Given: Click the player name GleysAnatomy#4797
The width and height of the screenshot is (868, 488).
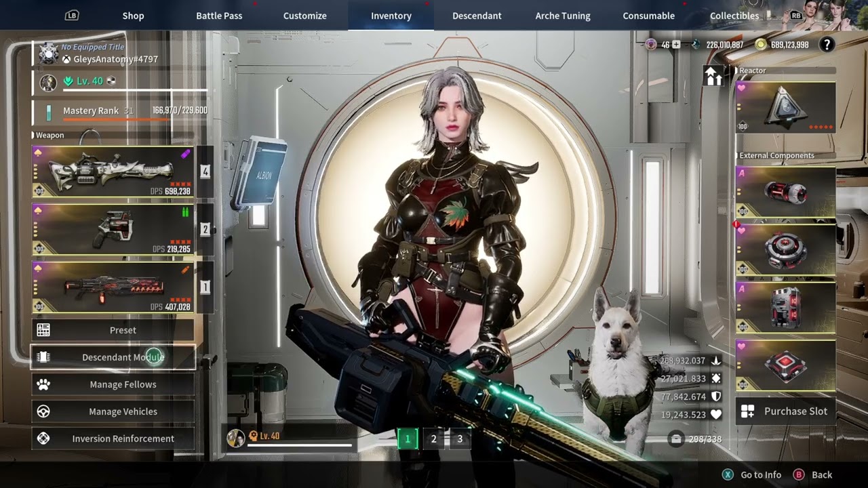Looking at the screenshot, I should (x=115, y=60).
